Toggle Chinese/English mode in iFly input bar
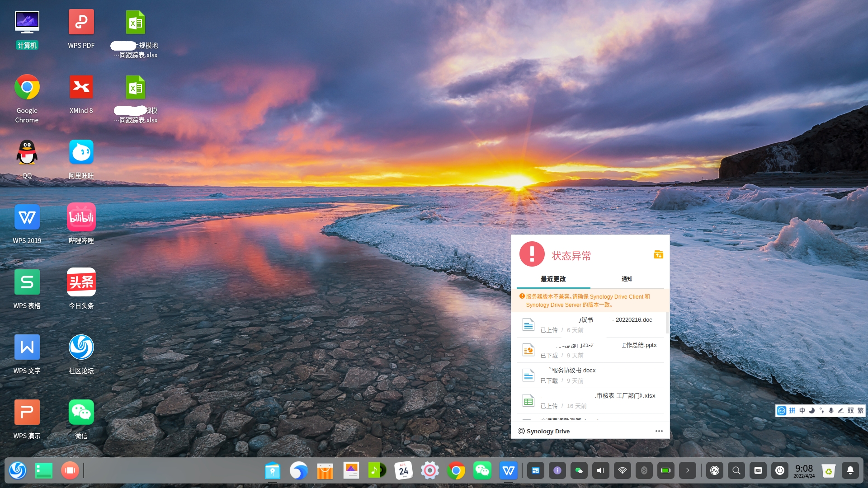868x488 pixels. [802, 410]
